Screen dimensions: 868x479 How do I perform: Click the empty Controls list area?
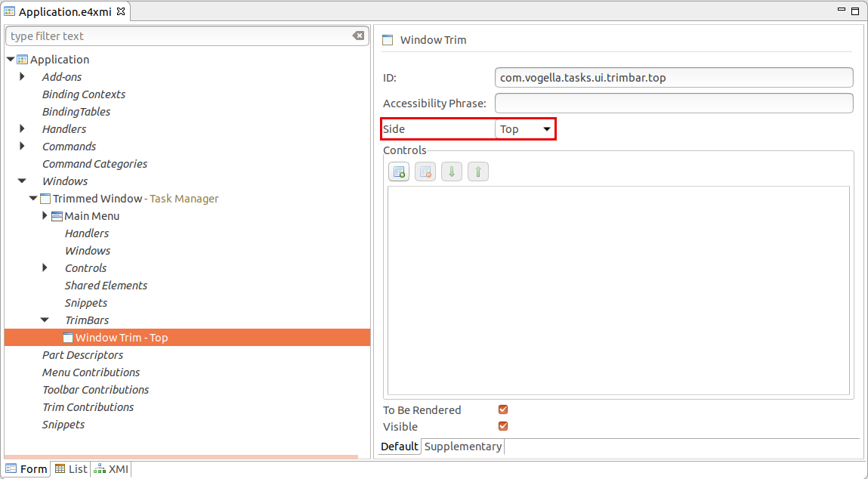[x=619, y=291]
